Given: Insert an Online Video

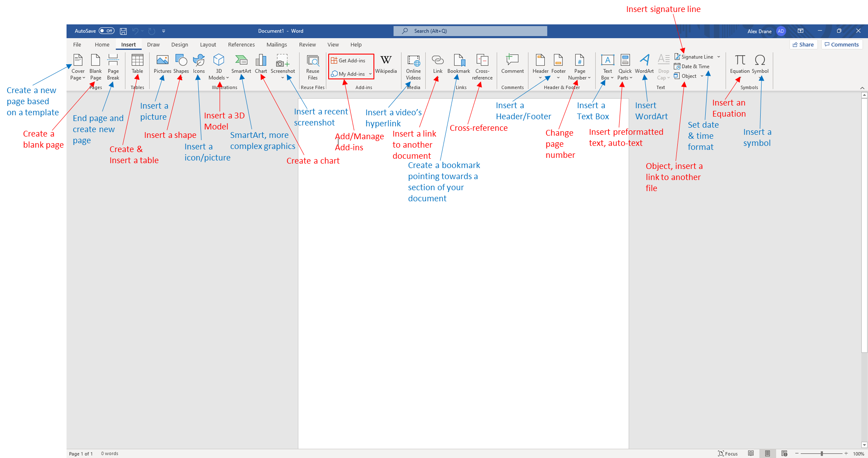Looking at the screenshot, I should (x=413, y=67).
